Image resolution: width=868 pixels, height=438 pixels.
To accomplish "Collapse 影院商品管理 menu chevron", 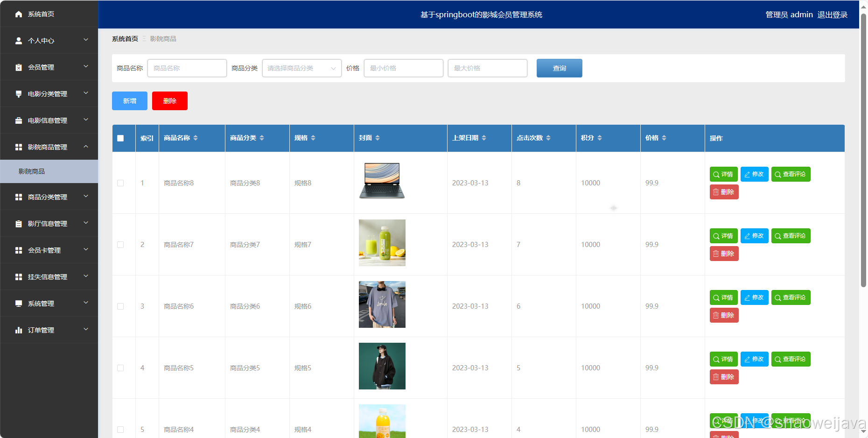I will coord(86,147).
